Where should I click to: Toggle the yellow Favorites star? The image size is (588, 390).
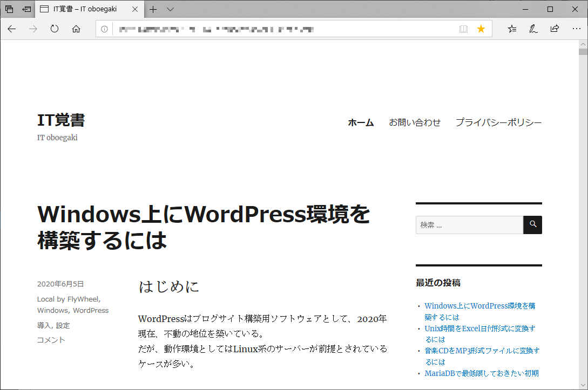(481, 29)
